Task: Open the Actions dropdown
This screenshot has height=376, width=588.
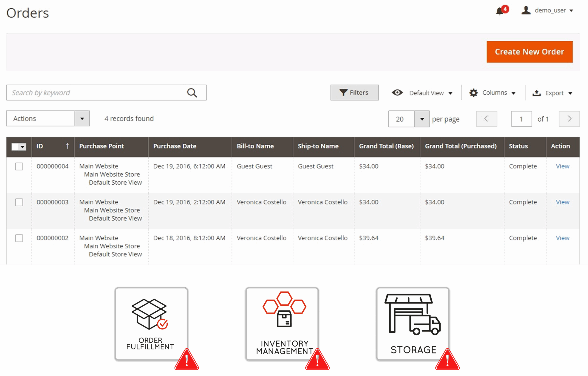Action: 48,119
